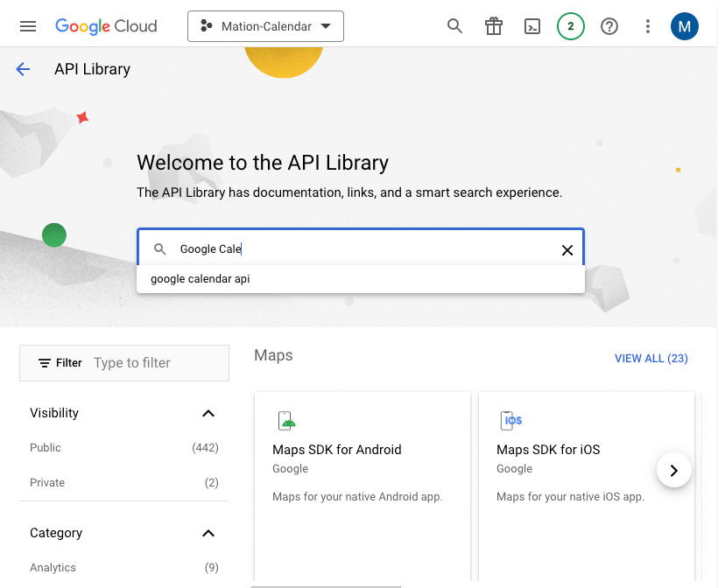The height and width of the screenshot is (588, 718).
Task: Activate Cloud Shell terminal icon
Action: click(532, 26)
